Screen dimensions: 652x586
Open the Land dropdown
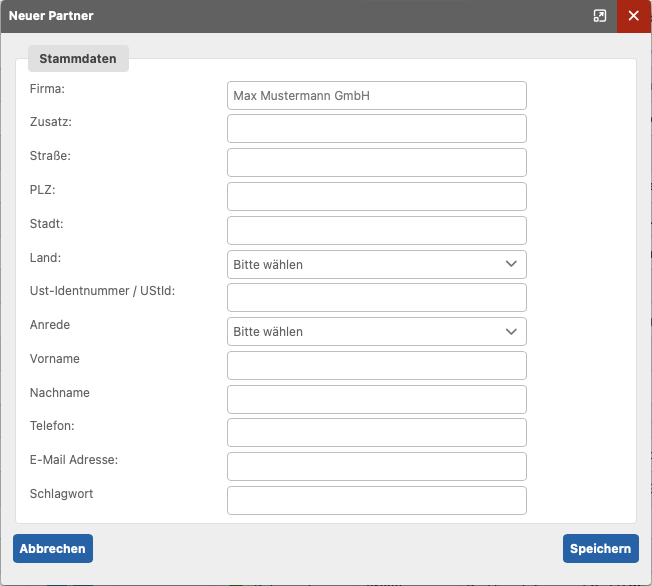click(377, 265)
